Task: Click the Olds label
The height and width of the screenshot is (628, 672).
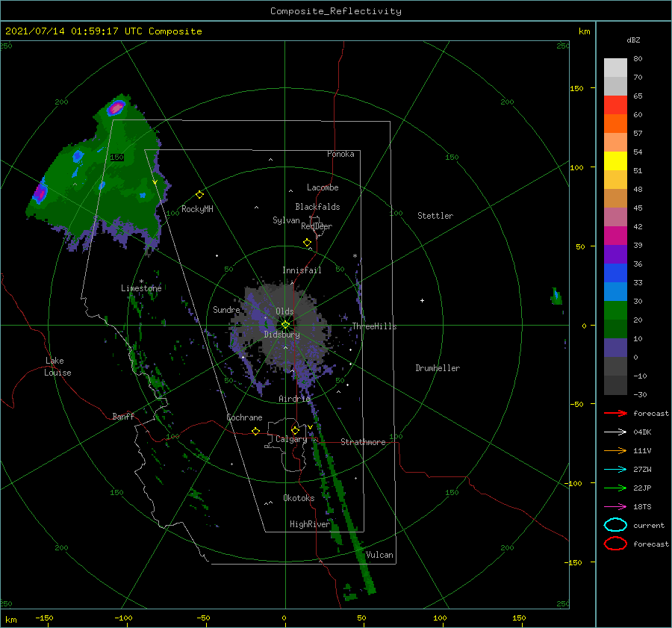Action: 284,311
